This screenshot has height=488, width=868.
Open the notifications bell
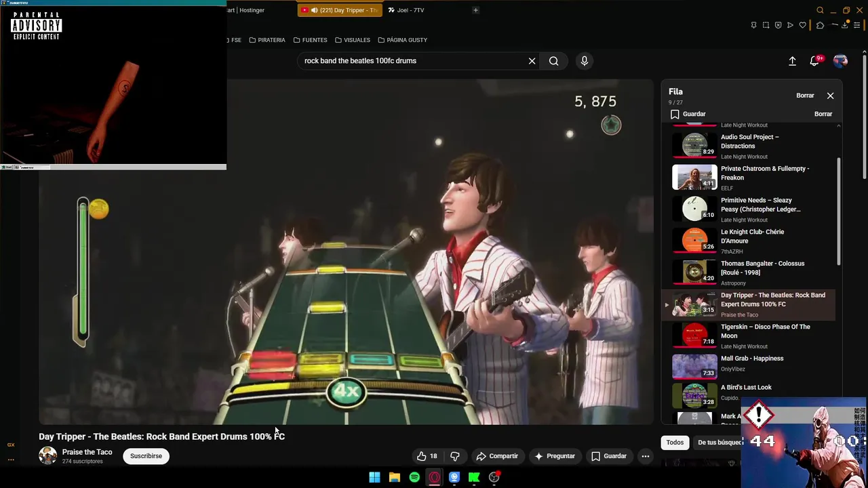814,61
